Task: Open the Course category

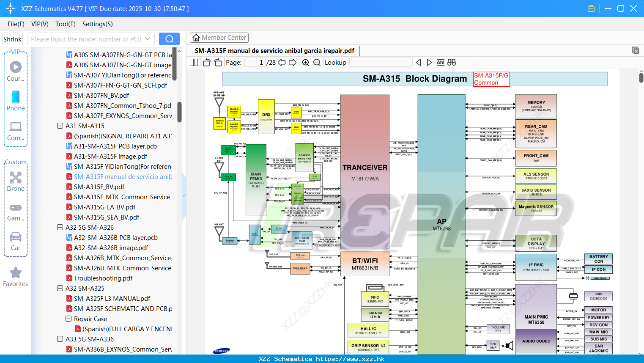Action: click(16, 71)
